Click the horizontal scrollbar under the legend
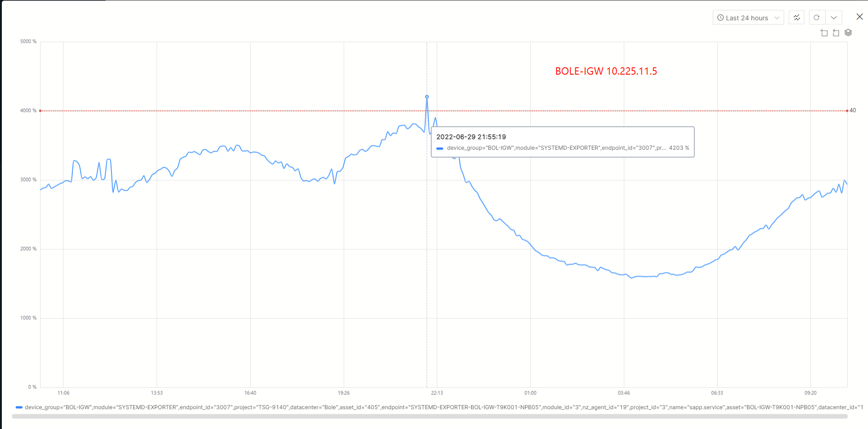 (x=429, y=417)
